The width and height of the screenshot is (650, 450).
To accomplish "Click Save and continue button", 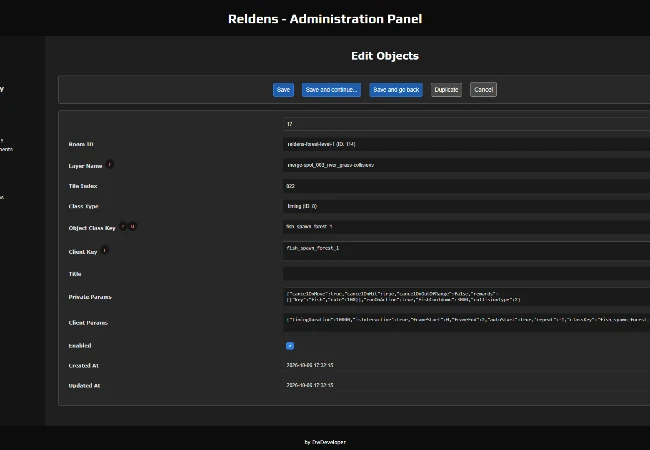I will click(331, 90).
